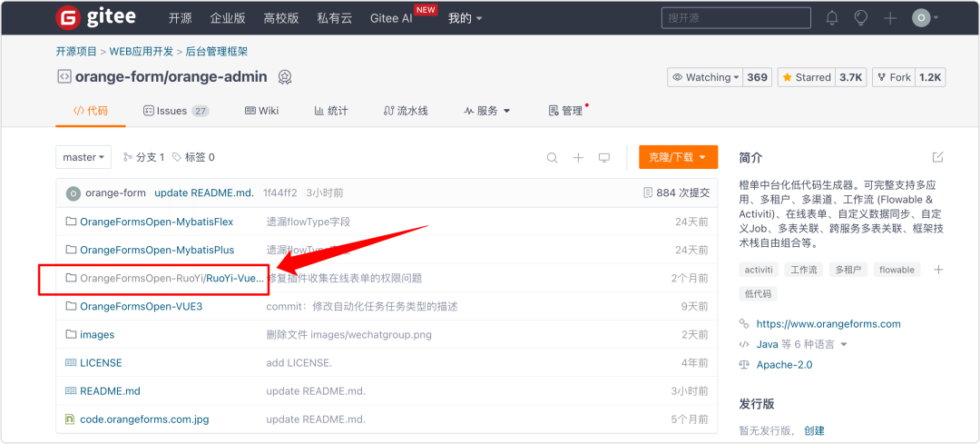Open Gitee AI in the top navigation
980x444 pixels.
pyautogui.click(x=391, y=18)
